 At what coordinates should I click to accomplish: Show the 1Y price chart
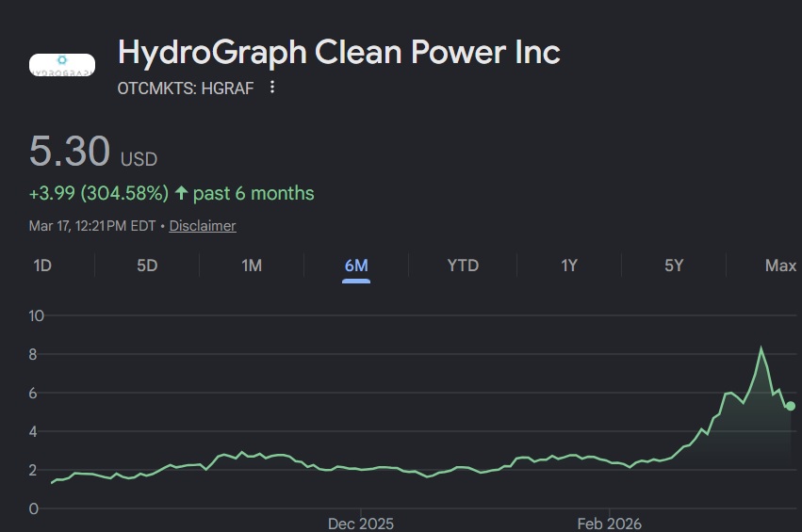tap(569, 266)
